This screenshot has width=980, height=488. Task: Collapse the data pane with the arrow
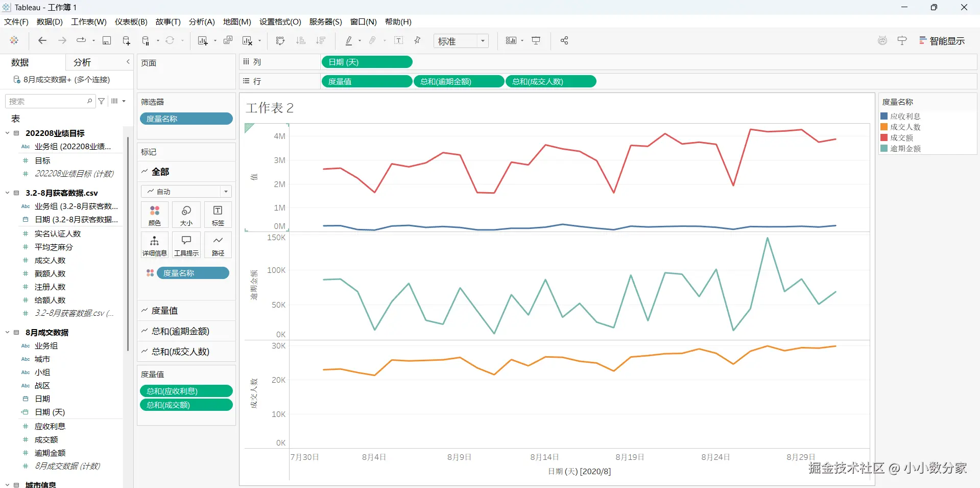pyautogui.click(x=128, y=62)
